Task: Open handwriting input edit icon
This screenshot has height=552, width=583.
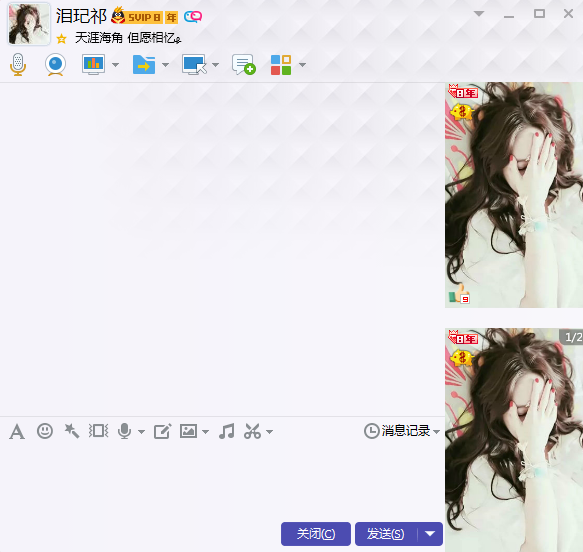Action: [162, 431]
